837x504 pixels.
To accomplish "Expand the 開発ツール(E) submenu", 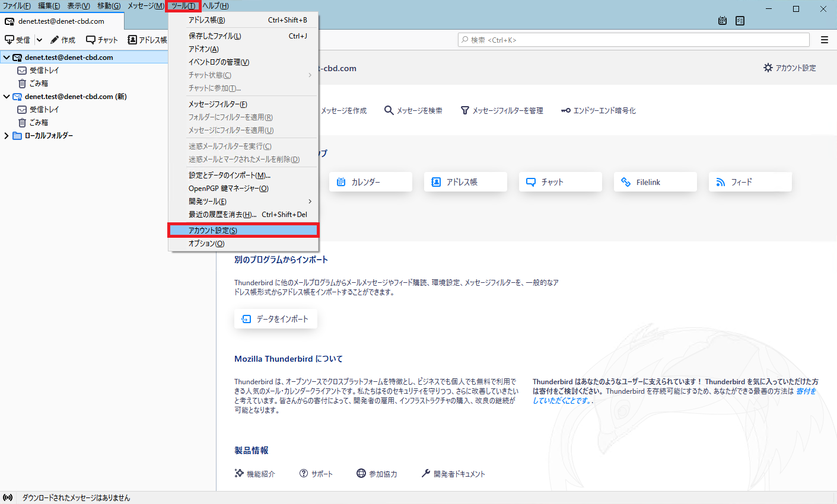I will (x=243, y=202).
